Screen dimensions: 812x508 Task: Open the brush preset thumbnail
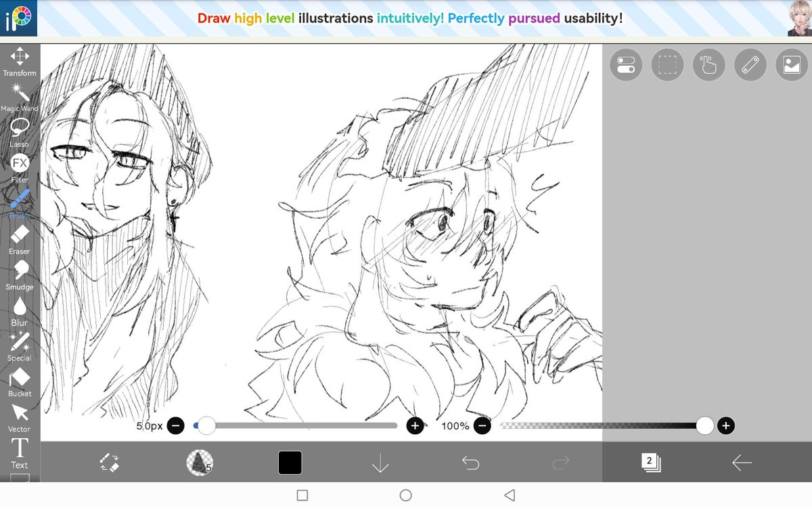[x=200, y=463]
